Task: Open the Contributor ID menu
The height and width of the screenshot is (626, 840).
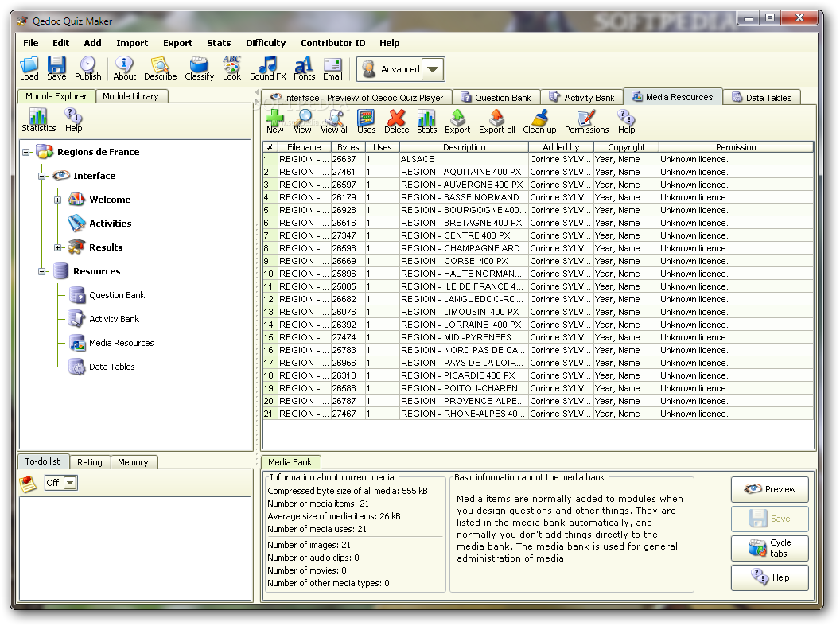Action: [x=332, y=43]
